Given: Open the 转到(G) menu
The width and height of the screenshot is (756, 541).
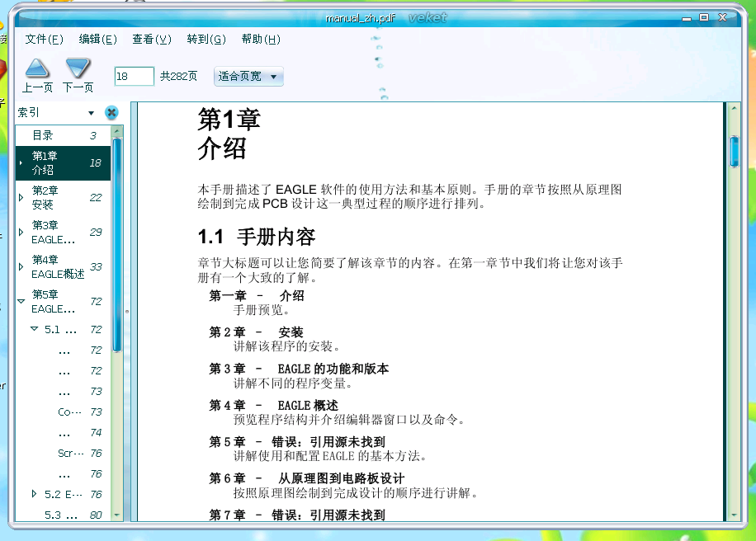Looking at the screenshot, I should point(206,39).
